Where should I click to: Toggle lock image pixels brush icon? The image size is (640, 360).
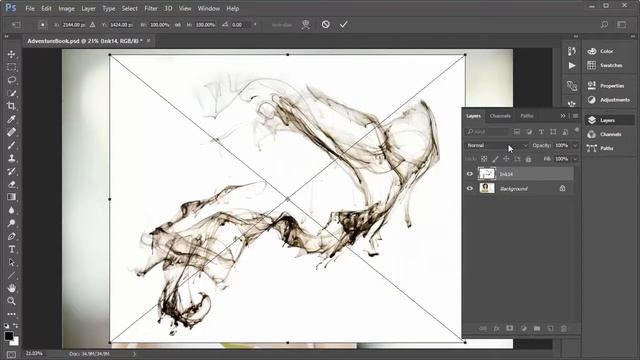coord(495,159)
